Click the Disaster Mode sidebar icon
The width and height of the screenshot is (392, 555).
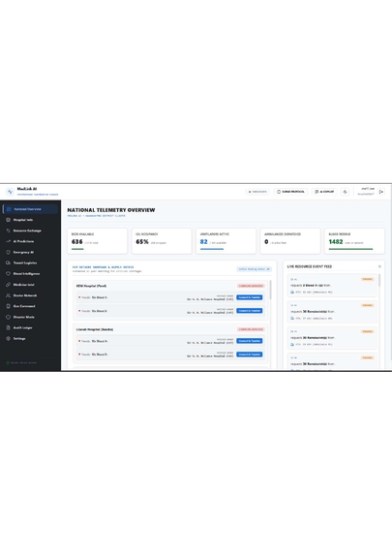(x=8, y=317)
